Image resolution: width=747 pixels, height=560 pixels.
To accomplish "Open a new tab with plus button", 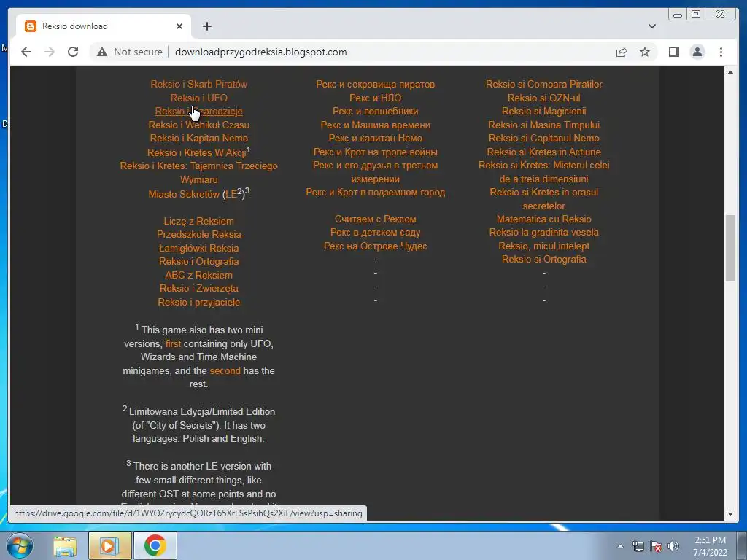I will [x=206, y=26].
